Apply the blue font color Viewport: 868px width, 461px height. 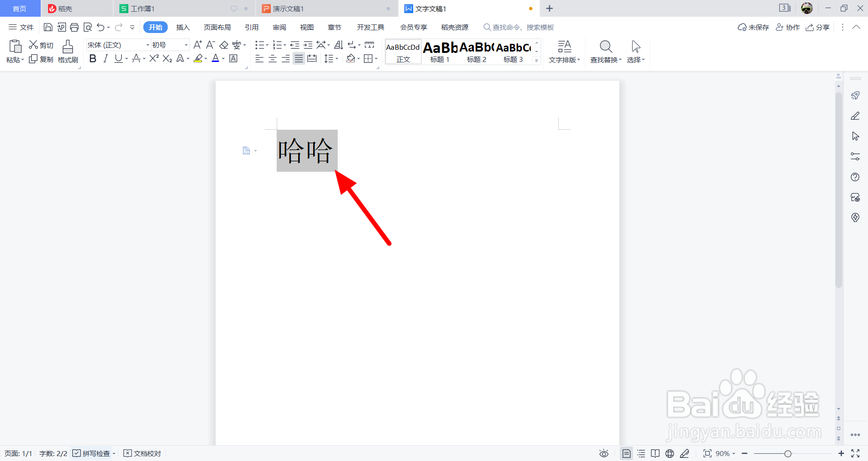216,58
